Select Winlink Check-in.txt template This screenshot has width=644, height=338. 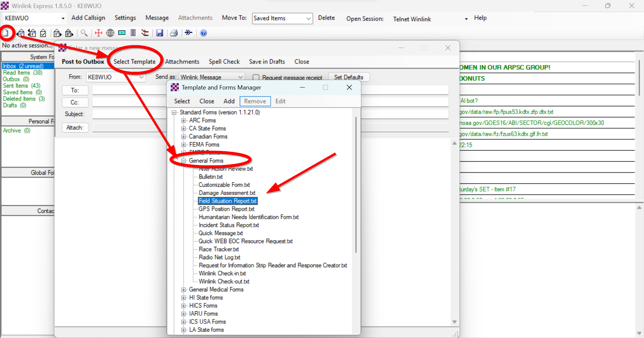coord(222,273)
